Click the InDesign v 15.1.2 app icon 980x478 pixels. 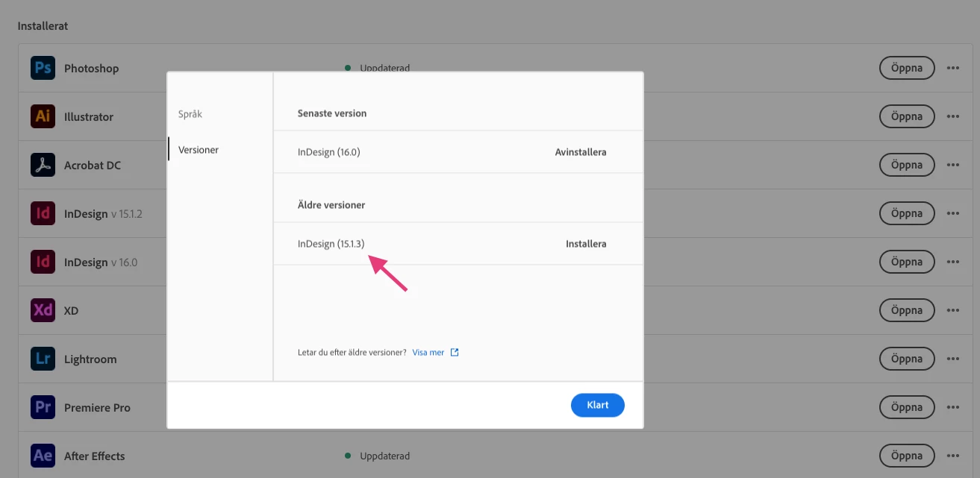coord(43,213)
